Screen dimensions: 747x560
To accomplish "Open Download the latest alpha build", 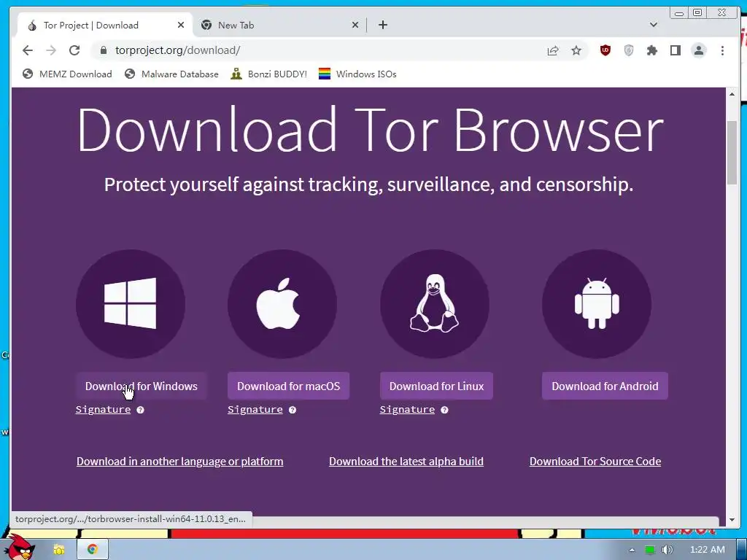I will coord(406,462).
